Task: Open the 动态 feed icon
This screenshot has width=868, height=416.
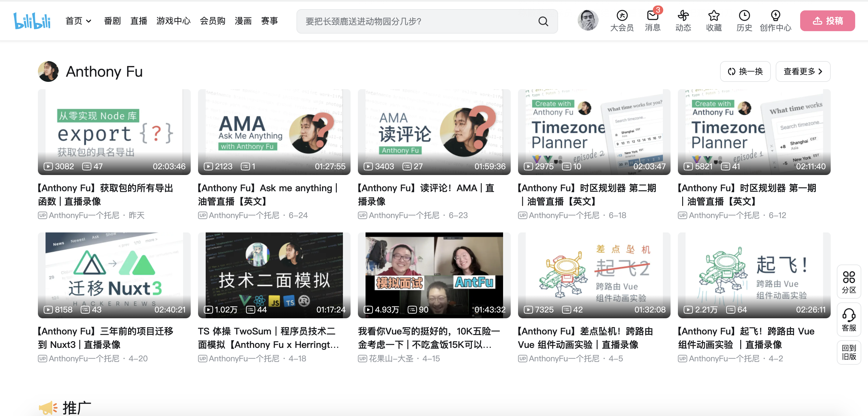Action: 683,16
